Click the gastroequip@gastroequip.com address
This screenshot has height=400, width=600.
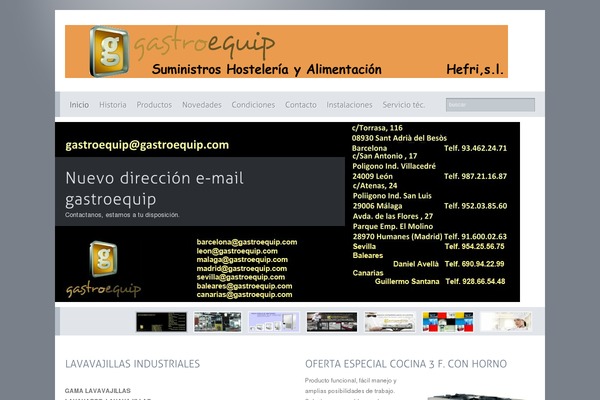(x=147, y=145)
